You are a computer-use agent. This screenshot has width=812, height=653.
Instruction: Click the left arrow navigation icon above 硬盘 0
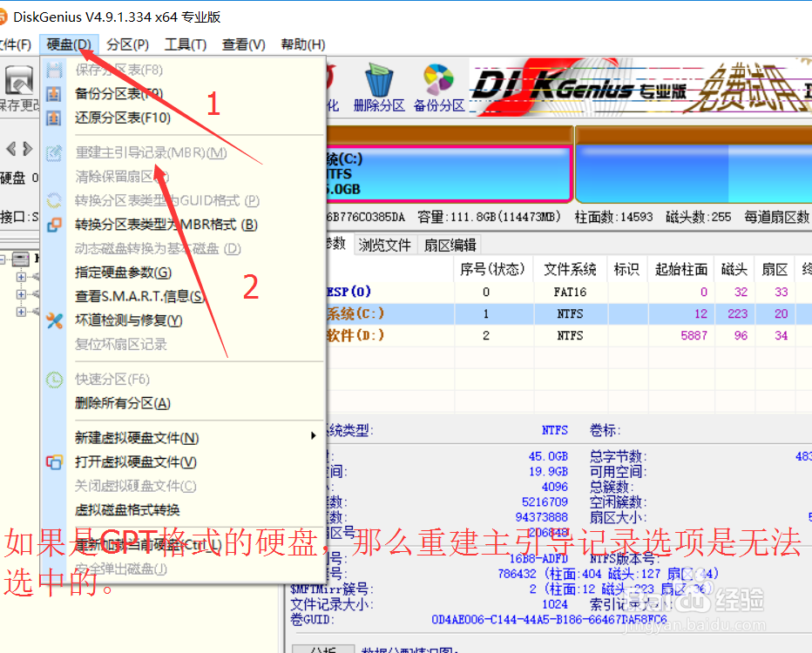coord(10,148)
